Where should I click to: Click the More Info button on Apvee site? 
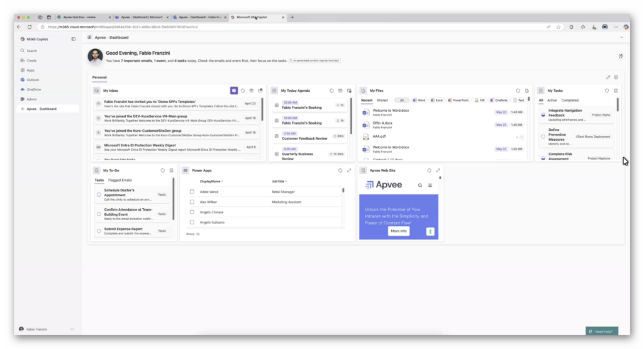point(398,231)
